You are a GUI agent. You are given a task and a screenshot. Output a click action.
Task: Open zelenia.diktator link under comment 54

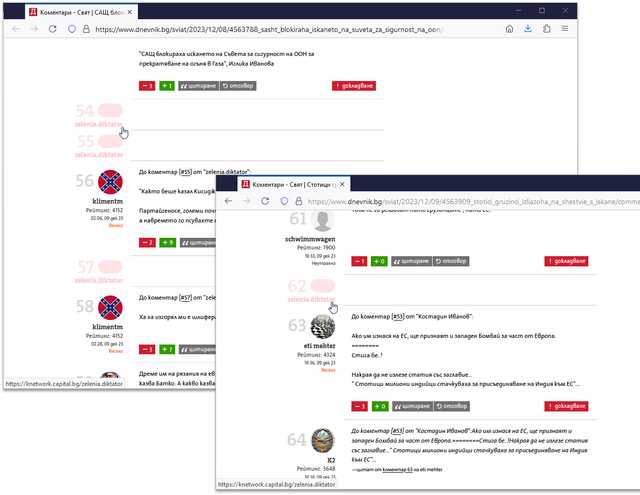(x=99, y=124)
